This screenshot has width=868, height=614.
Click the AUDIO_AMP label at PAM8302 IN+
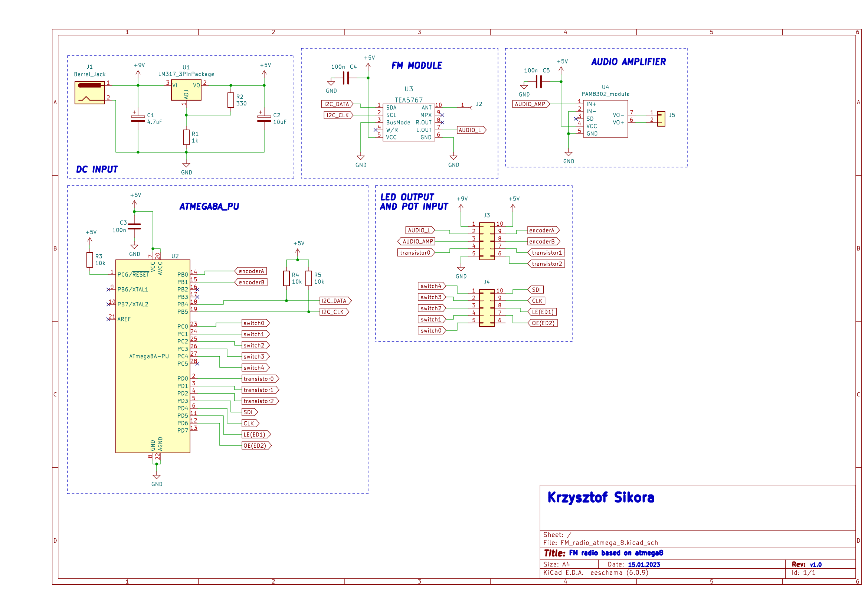coord(531,104)
